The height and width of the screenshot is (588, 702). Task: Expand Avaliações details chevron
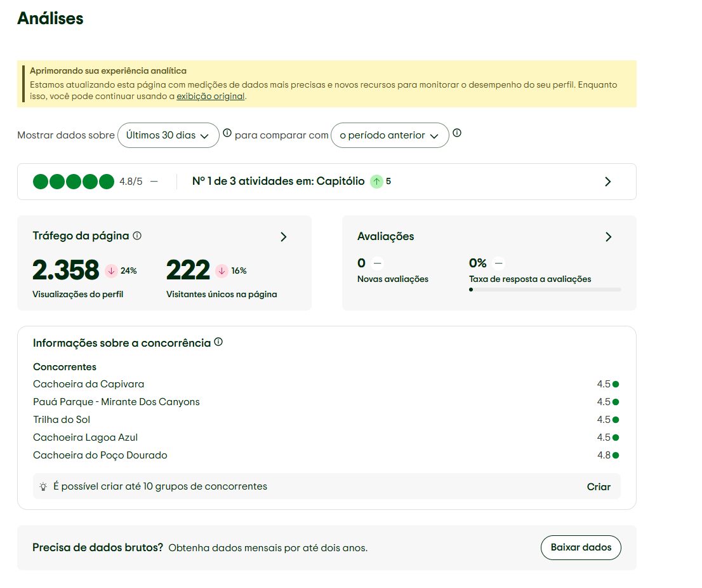[608, 237]
